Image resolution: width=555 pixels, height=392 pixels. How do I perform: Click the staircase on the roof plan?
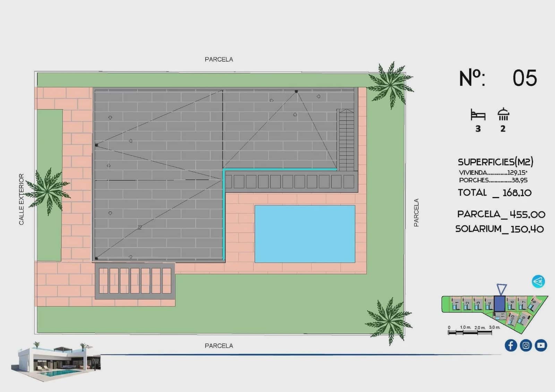346,140
